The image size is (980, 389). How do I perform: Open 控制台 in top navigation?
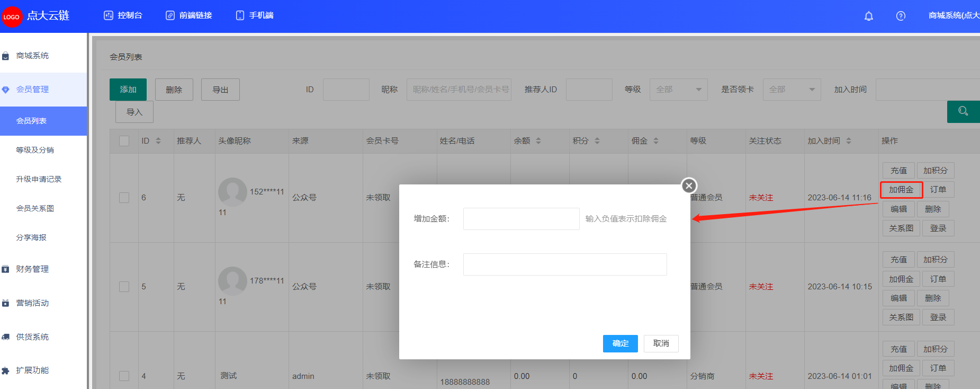tap(123, 15)
